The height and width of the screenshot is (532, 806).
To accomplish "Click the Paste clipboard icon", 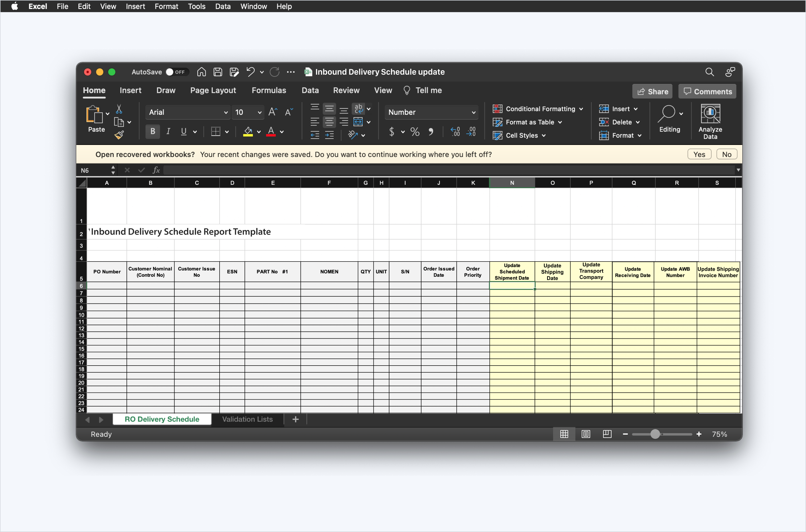I will coord(94,114).
